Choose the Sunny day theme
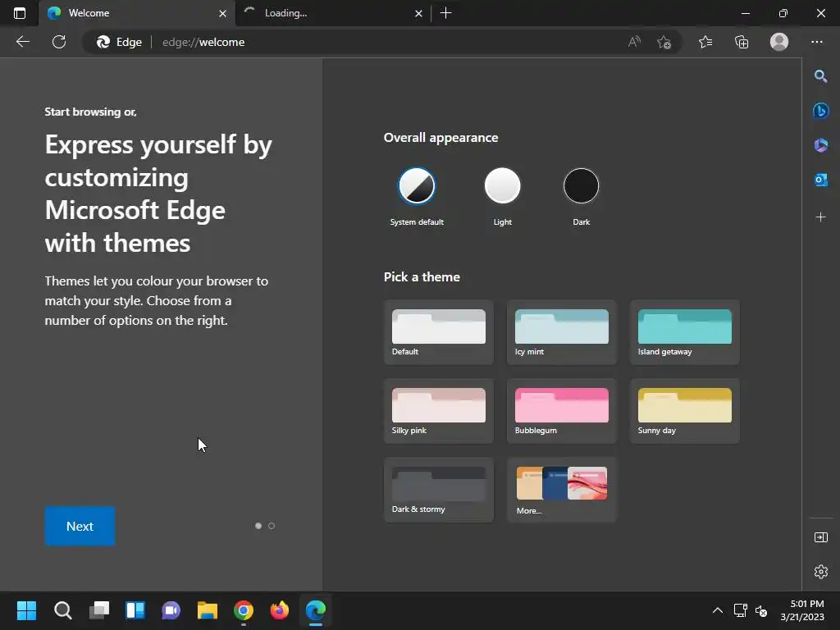 685,411
